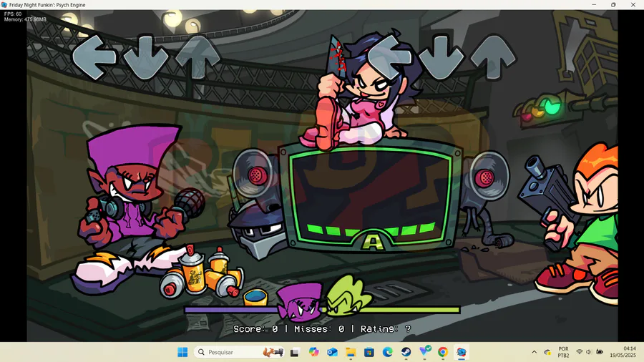This screenshot has height=362, width=644.
Task: Open Microsoft Store from the taskbar
Action: pos(369,352)
